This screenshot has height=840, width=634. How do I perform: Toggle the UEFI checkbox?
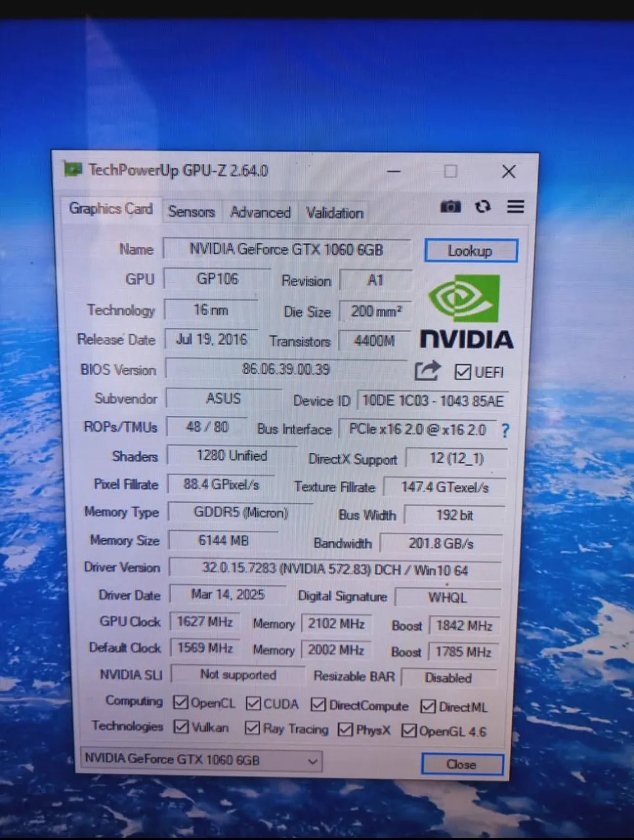tap(463, 372)
